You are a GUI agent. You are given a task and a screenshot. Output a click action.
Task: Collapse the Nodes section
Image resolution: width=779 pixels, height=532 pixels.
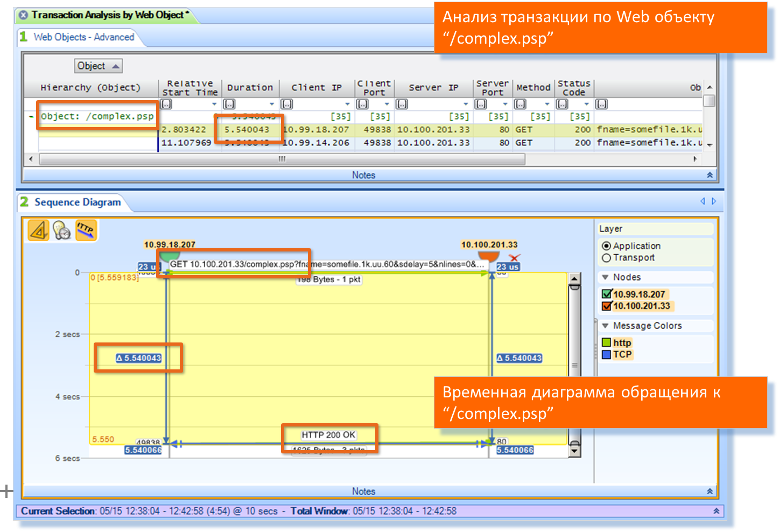pyautogui.click(x=605, y=277)
